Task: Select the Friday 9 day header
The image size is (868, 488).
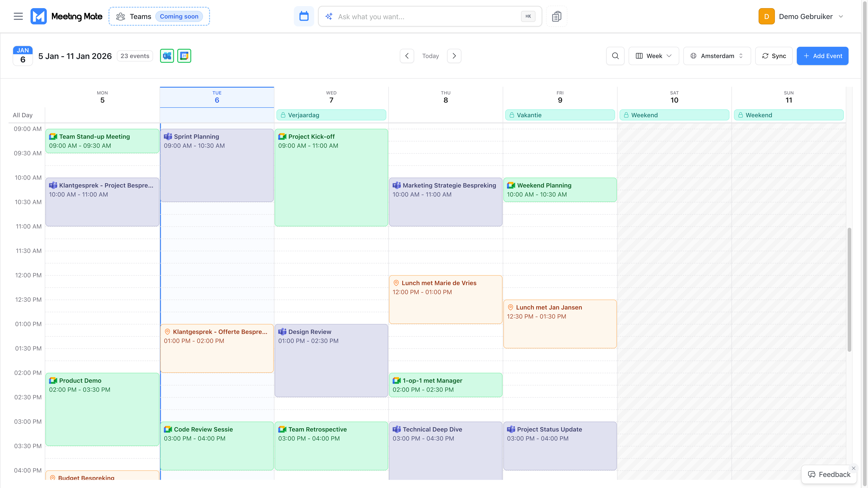Action: pyautogui.click(x=560, y=97)
